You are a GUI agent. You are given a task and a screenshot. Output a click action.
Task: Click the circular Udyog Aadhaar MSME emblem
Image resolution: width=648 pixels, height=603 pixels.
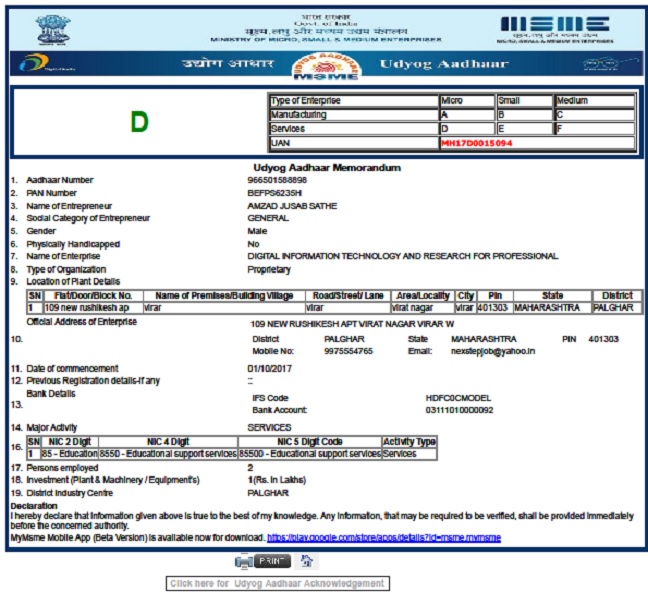pyautogui.click(x=324, y=64)
